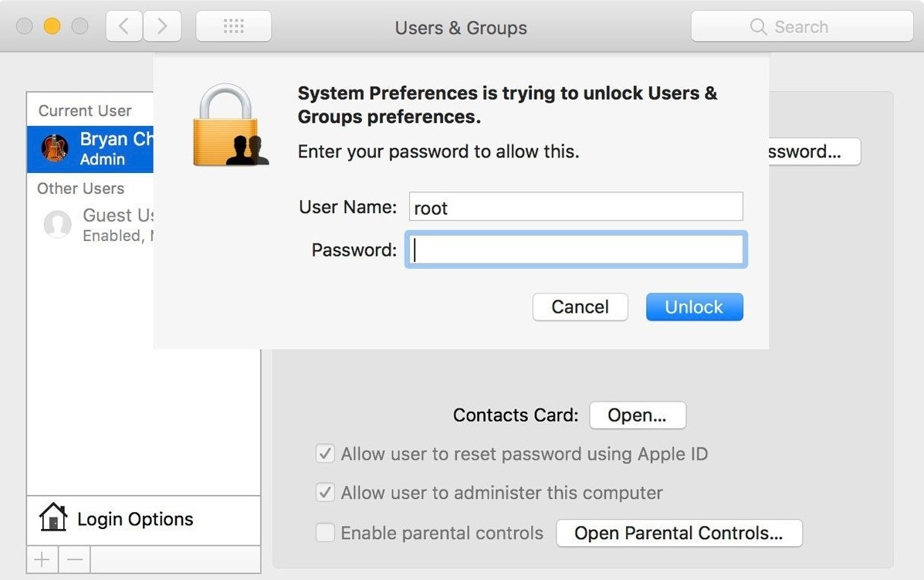Click the Users & Groups window title
Image resolution: width=924 pixels, height=580 pixels.
(461, 28)
